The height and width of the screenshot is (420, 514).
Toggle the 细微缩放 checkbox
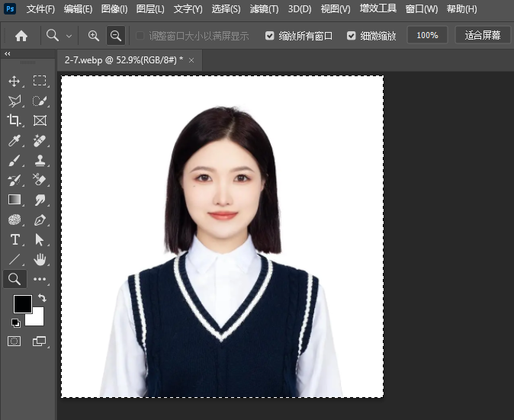coord(351,36)
